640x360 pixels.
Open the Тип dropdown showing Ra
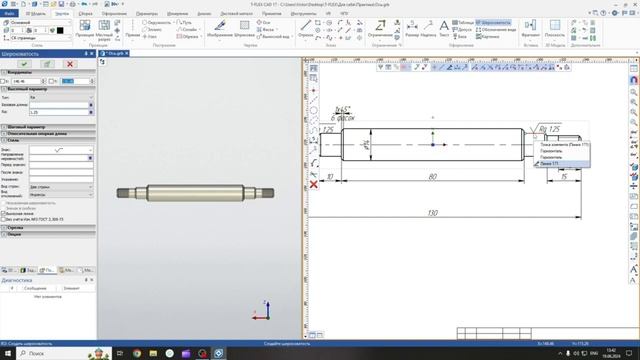point(61,98)
